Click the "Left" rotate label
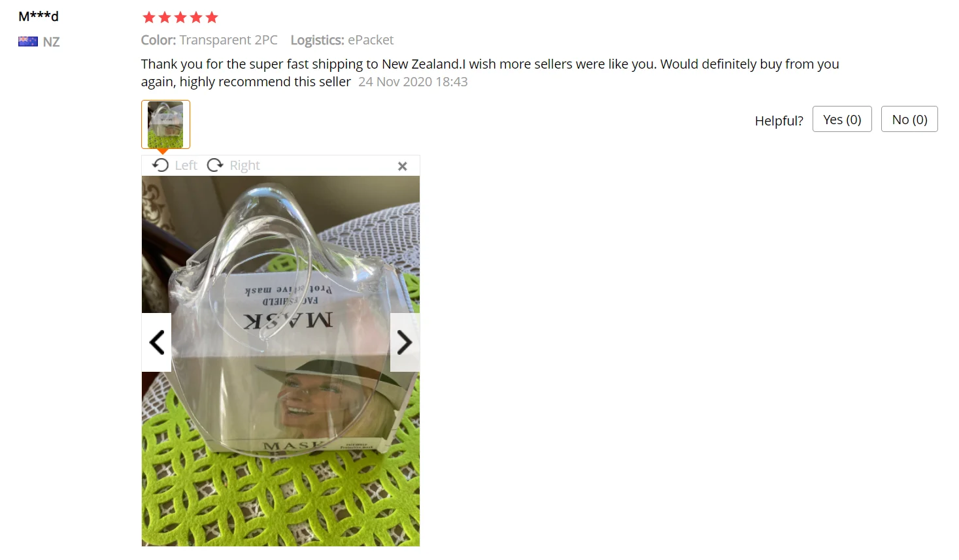This screenshot has height=560, width=959. coord(186,165)
